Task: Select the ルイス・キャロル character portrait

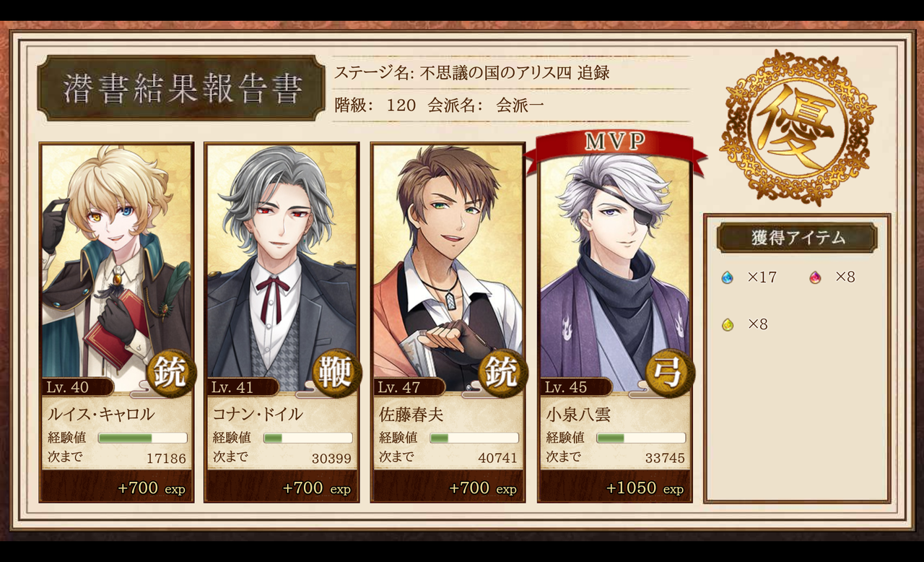Action: 116,267
